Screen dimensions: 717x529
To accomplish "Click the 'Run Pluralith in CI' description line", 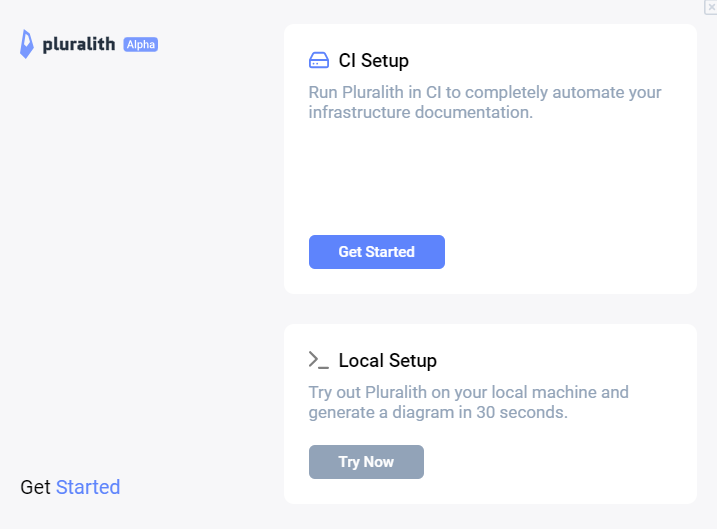I will point(485,92).
